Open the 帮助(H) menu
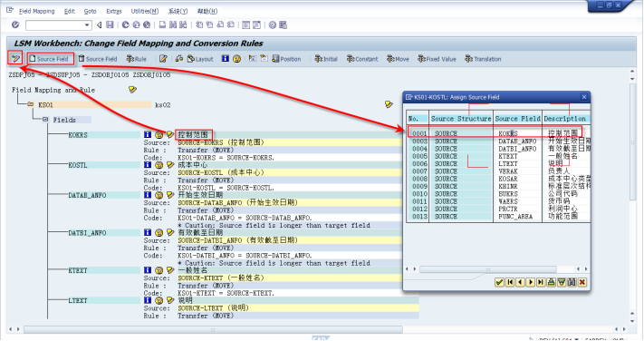 tap(207, 11)
